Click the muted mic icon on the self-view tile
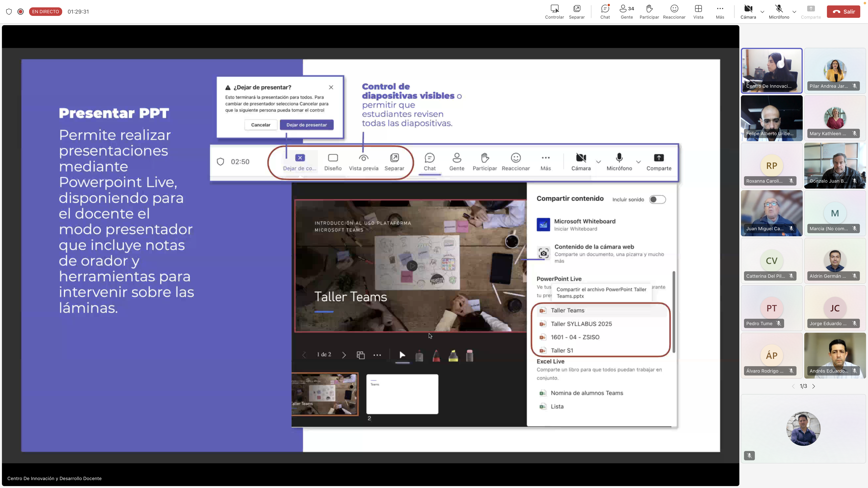 749,455
